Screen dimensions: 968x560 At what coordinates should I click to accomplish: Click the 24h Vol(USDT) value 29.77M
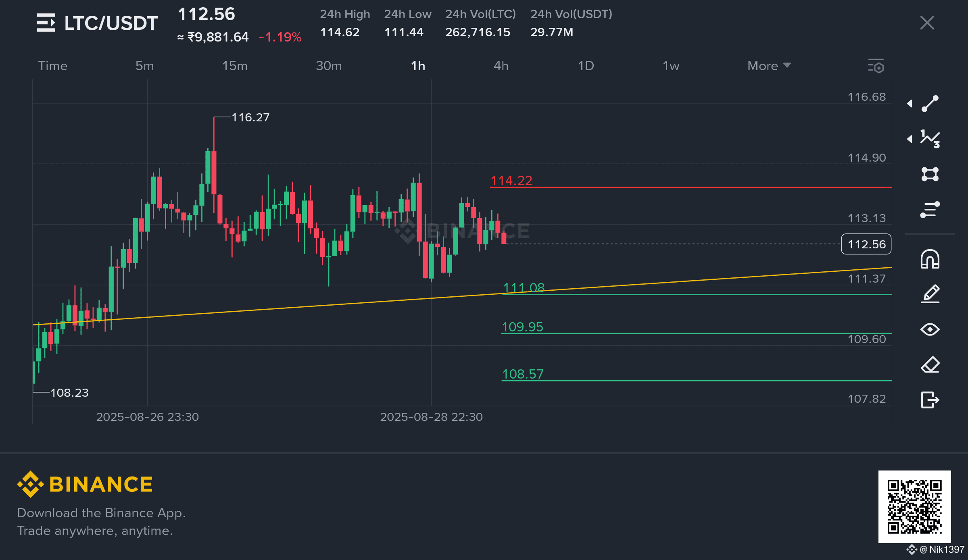[552, 32]
